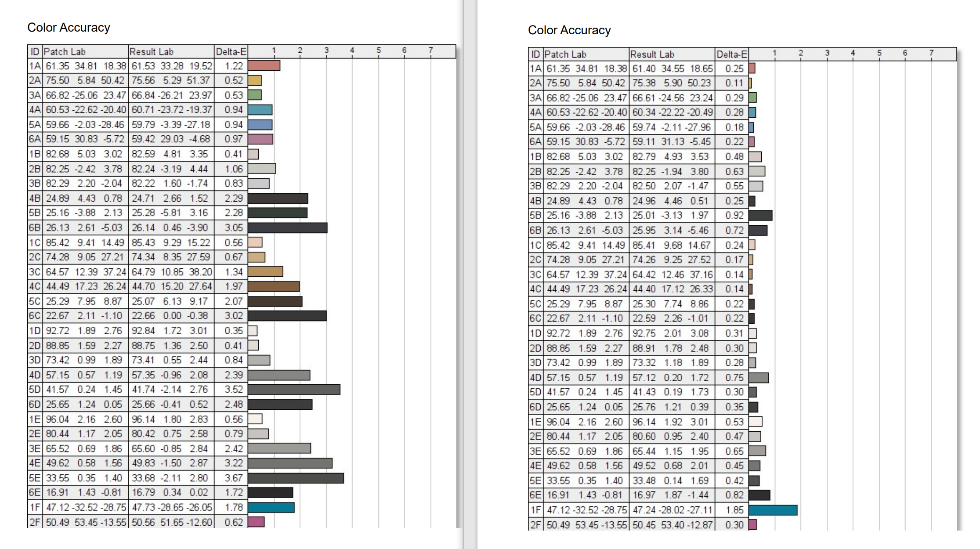The width and height of the screenshot is (980, 549).
Task: Select row ID 6E in right table
Action: [535, 495]
